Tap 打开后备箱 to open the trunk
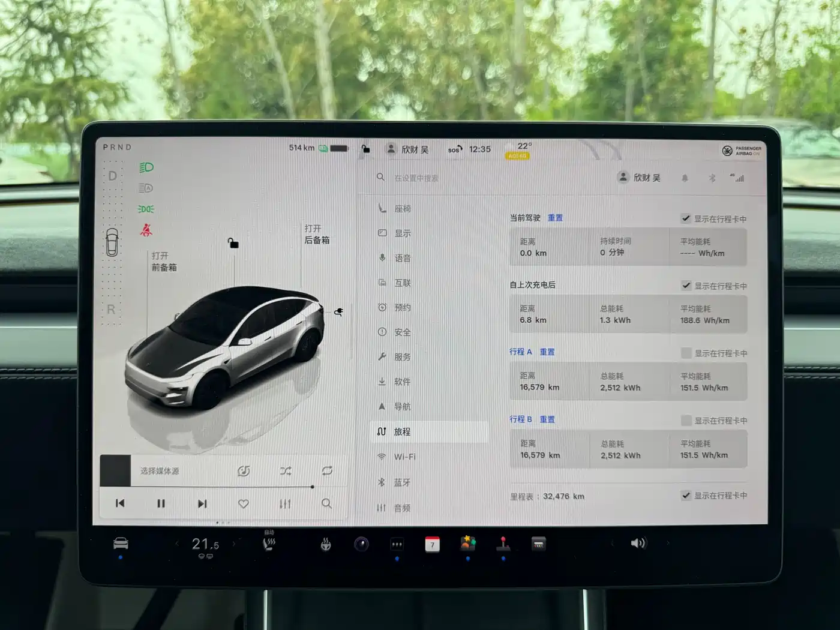Screen dimensions: 840x630 pos(318,234)
